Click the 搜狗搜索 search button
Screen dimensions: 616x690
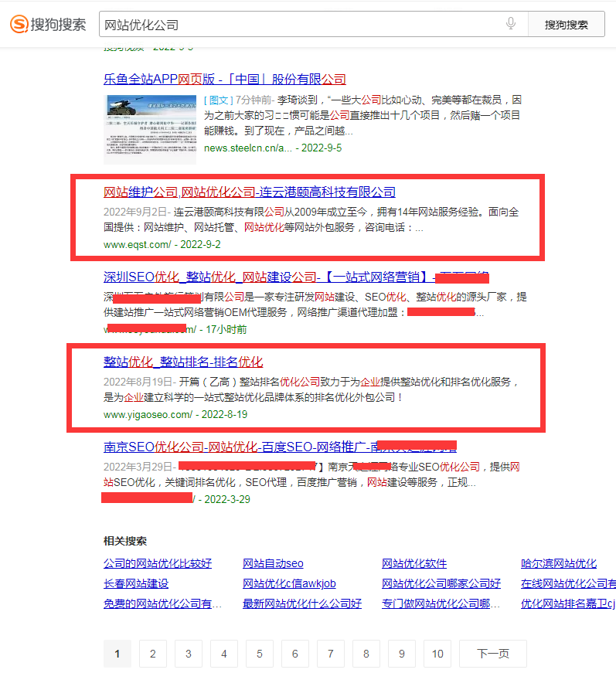point(567,25)
